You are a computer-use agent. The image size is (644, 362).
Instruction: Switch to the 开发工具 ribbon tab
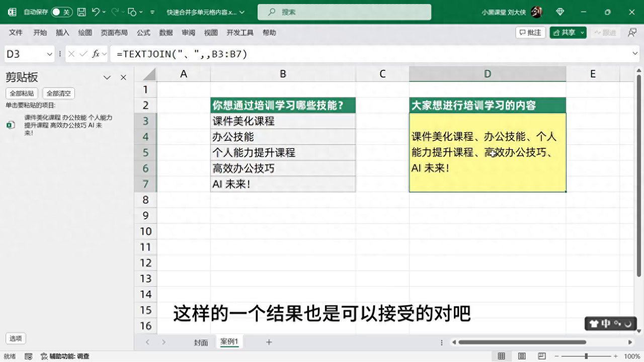point(240,33)
